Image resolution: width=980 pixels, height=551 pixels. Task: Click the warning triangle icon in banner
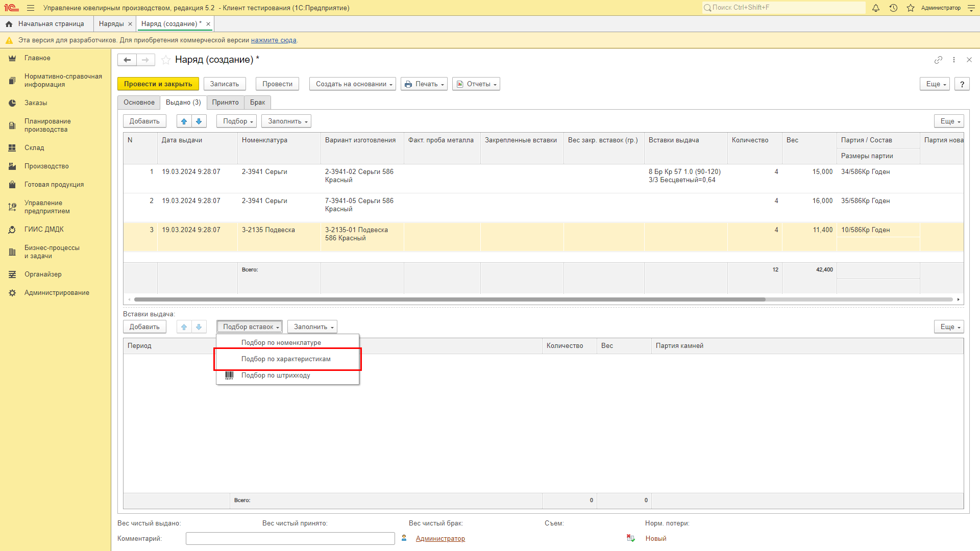9,40
